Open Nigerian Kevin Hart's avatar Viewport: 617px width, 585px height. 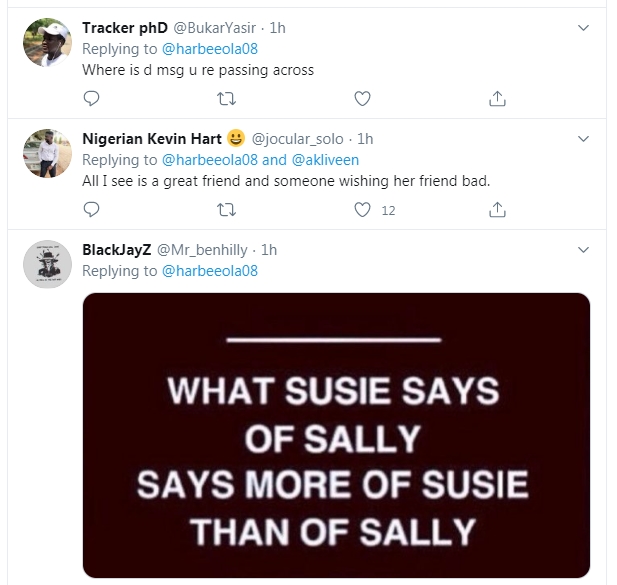[46, 152]
